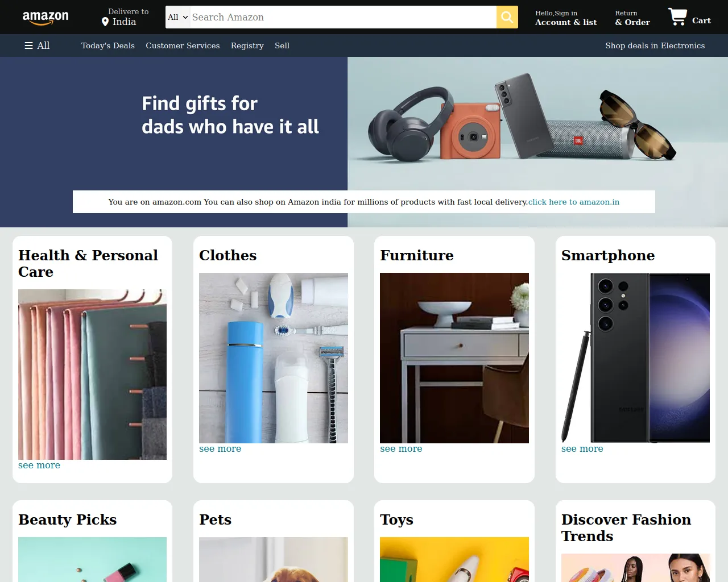Screen dimensions: 728x582
Task: Open the Registry page
Action: click(x=247, y=45)
